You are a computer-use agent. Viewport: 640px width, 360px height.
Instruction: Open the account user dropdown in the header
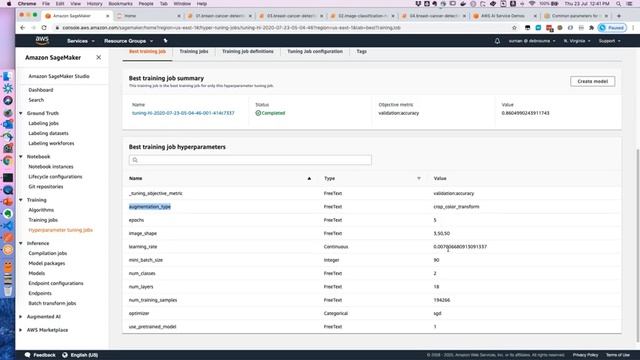point(532,41)
